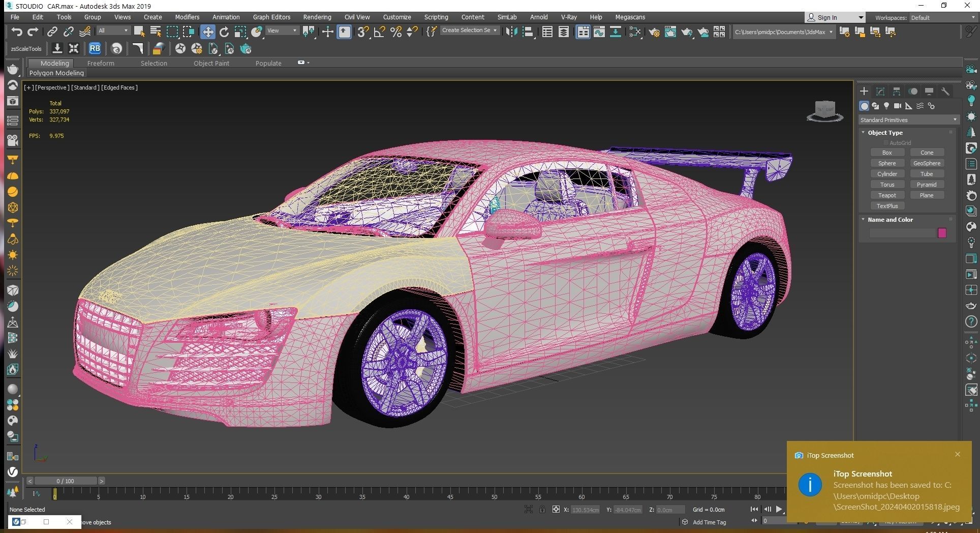Open the Layer Explorer stack icon

click(564, 32)
